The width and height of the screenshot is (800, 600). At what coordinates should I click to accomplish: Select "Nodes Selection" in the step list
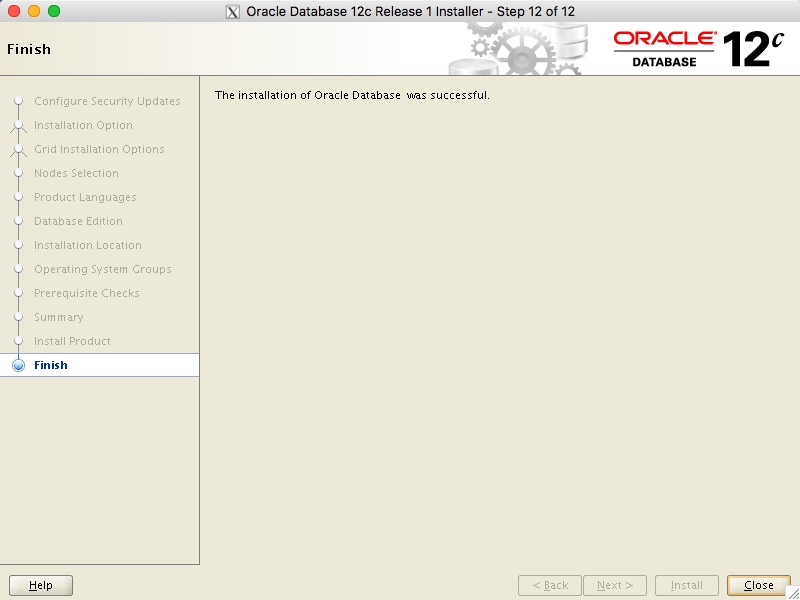coord(75,173)
